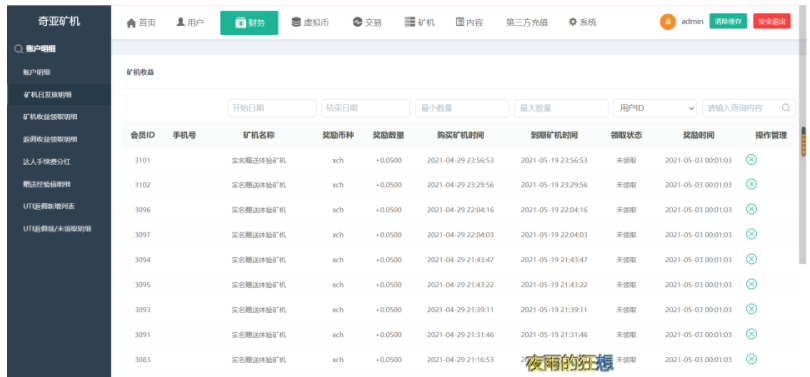Image resolution: width=810 pixels, height=377 pixels.
Task: Click the delete icon for member 3101
Action: click(x=751, y=160)
